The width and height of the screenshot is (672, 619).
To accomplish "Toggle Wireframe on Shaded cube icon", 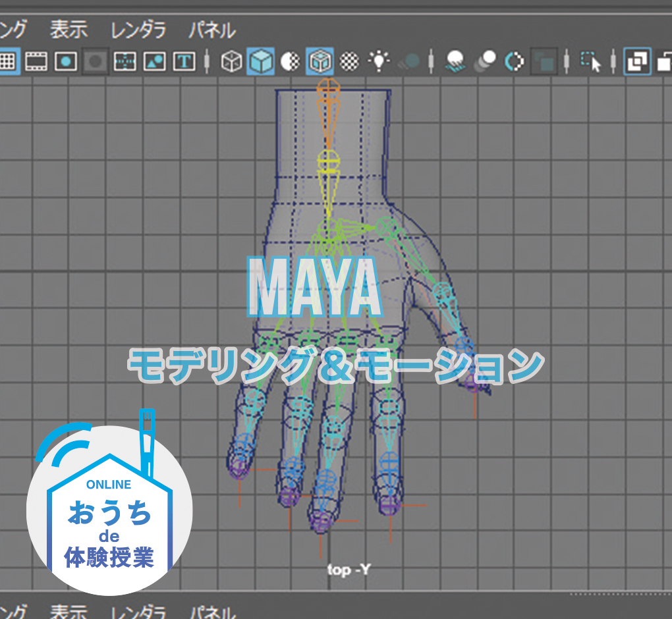I will (320, 61).
